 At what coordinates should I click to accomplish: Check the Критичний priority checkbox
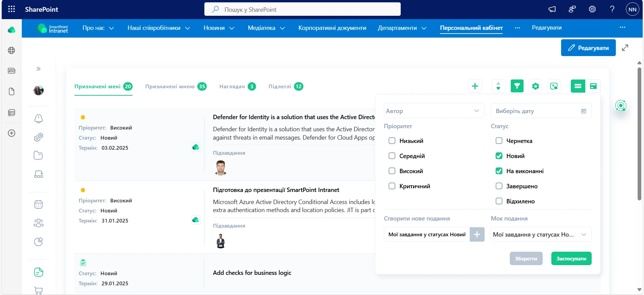[392, 186]
